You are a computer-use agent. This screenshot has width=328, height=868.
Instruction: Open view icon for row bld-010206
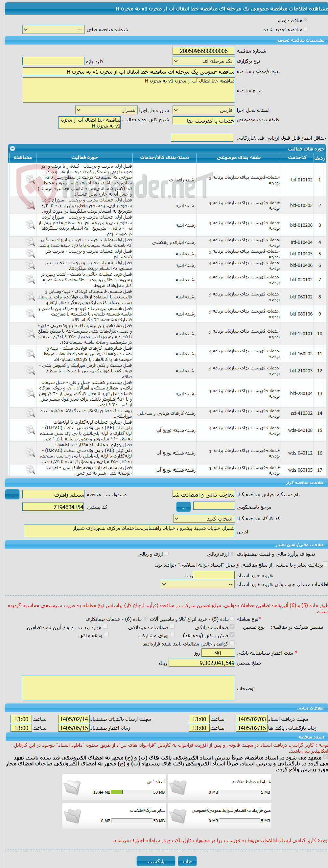pyautogui.click(x=30, y=225)
